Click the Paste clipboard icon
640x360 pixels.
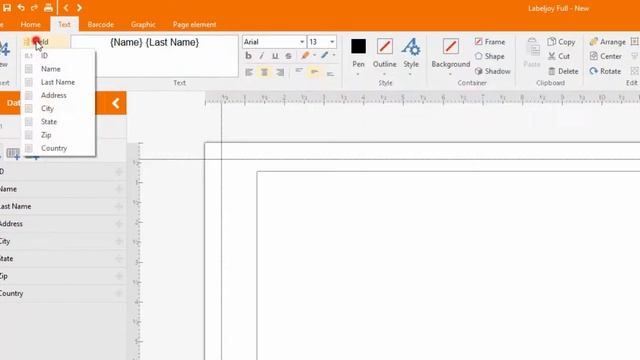[532, 48]
